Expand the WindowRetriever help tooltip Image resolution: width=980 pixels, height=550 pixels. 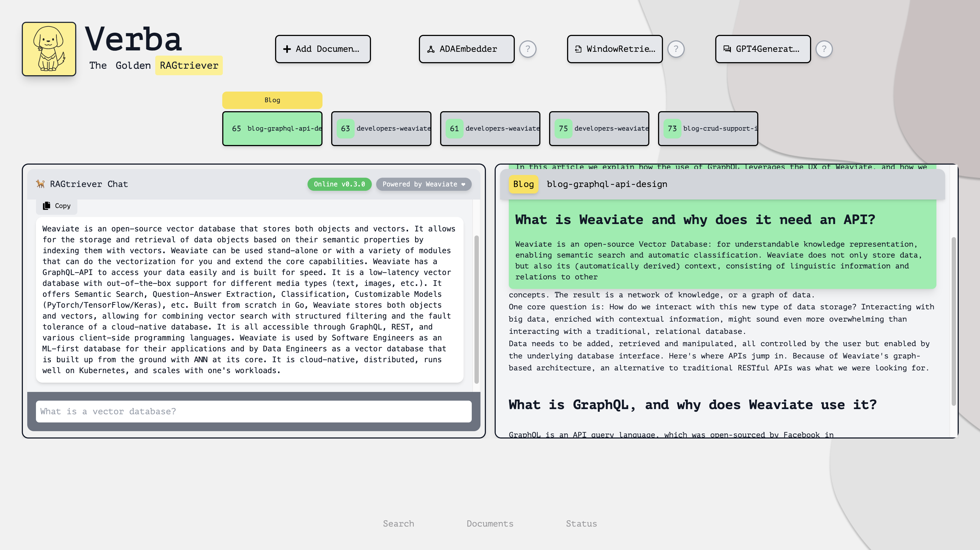tap(677, 49)
